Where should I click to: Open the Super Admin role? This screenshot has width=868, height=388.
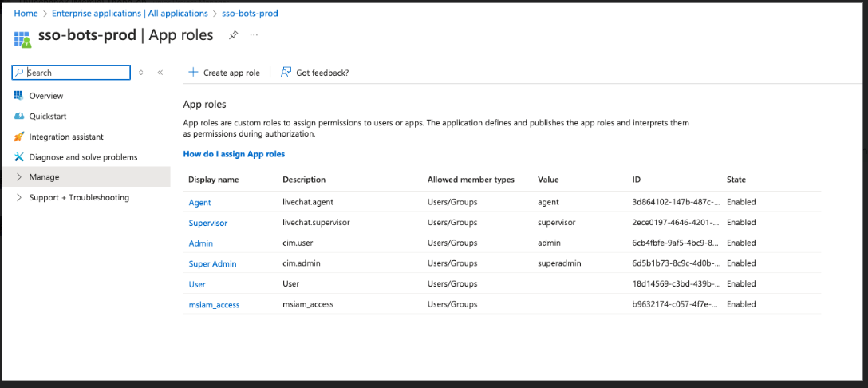[x=212, y=263]
